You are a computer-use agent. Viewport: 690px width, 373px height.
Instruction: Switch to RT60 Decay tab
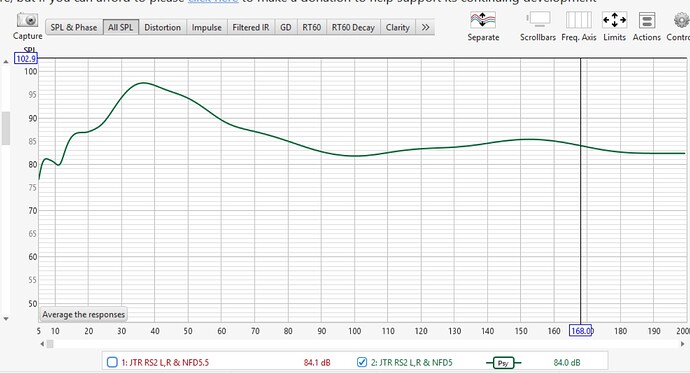point(353,27)
